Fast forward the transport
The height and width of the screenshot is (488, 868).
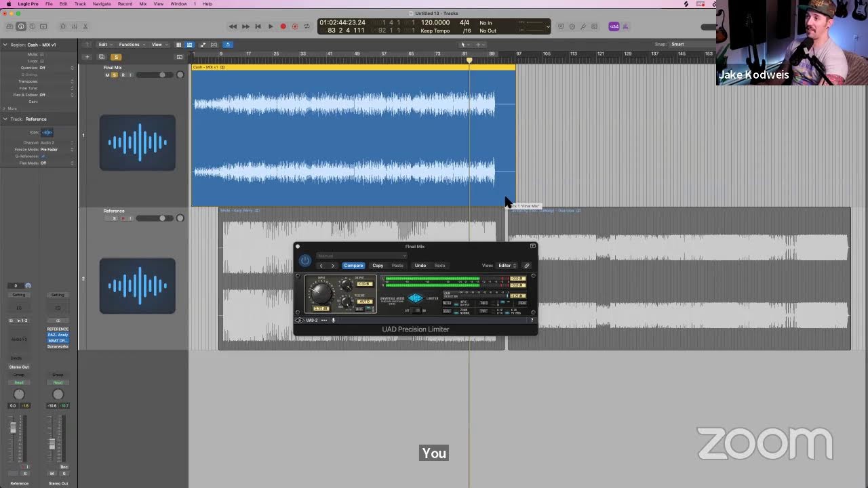[245, 26]
